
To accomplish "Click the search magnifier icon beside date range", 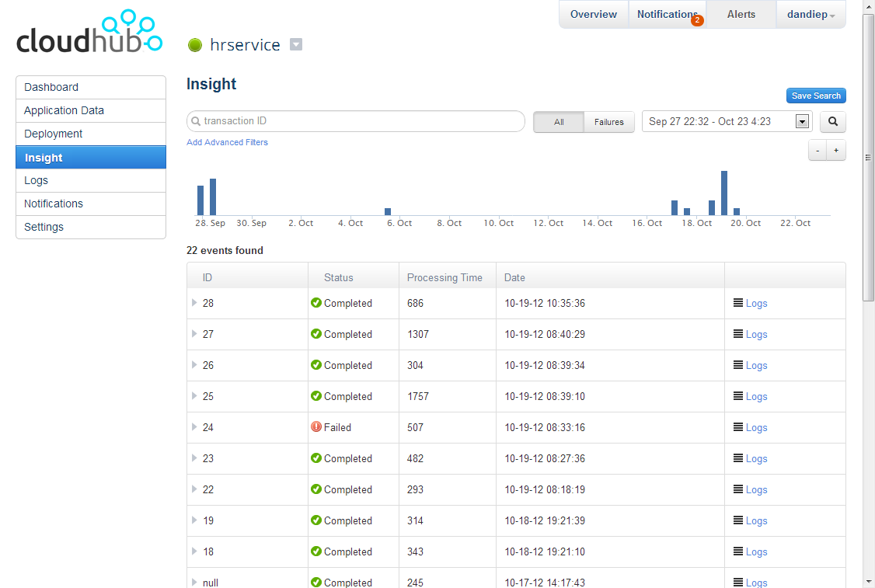I will [x=831, y=122].
